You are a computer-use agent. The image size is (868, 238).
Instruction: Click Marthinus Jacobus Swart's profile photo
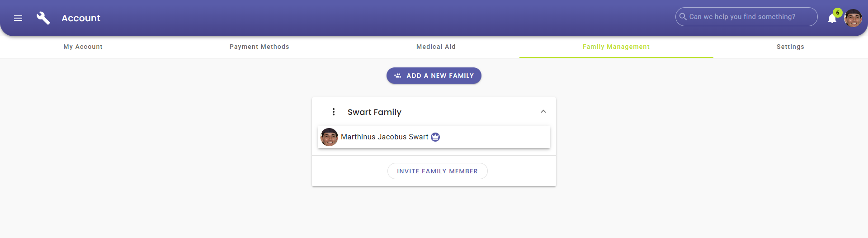(329, 137)
